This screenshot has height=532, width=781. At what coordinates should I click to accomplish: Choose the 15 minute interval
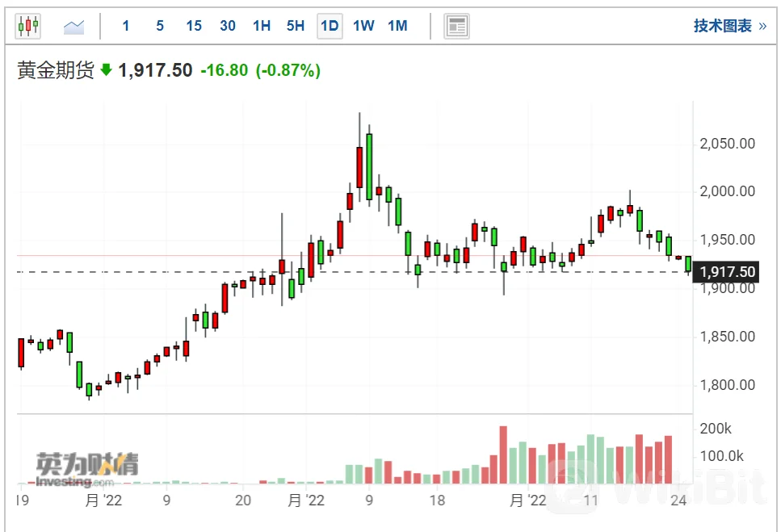coord(194,26)
